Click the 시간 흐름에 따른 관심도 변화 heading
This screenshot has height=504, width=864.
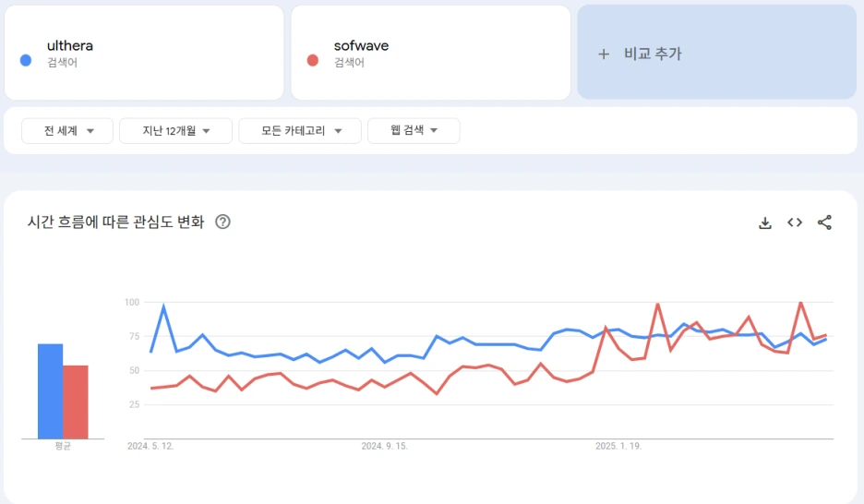(x=115, y=222)
